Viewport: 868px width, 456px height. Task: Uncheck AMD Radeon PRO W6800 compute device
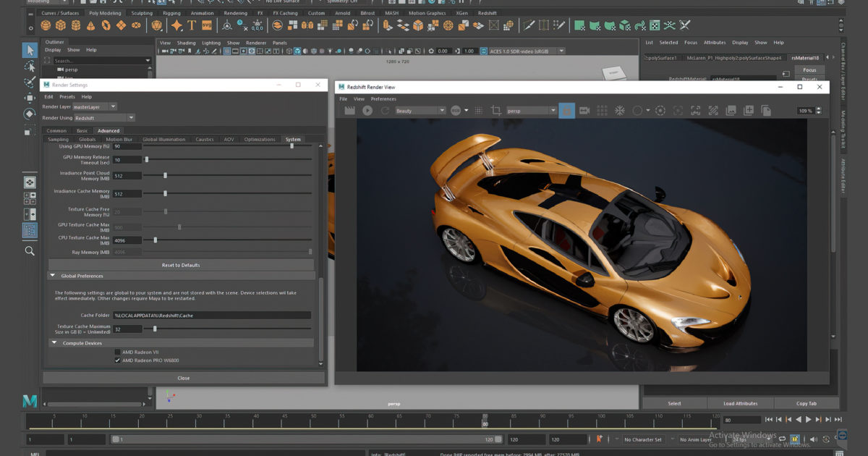point(118,360)
